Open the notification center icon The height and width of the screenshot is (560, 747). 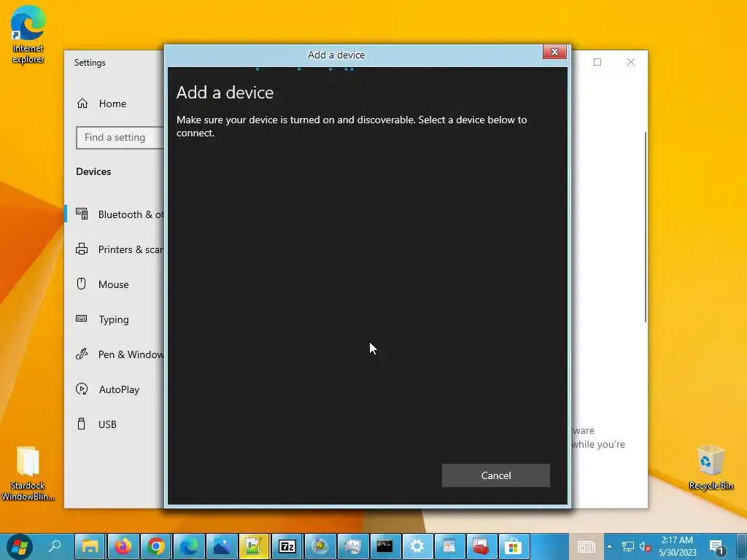[717, 547]
